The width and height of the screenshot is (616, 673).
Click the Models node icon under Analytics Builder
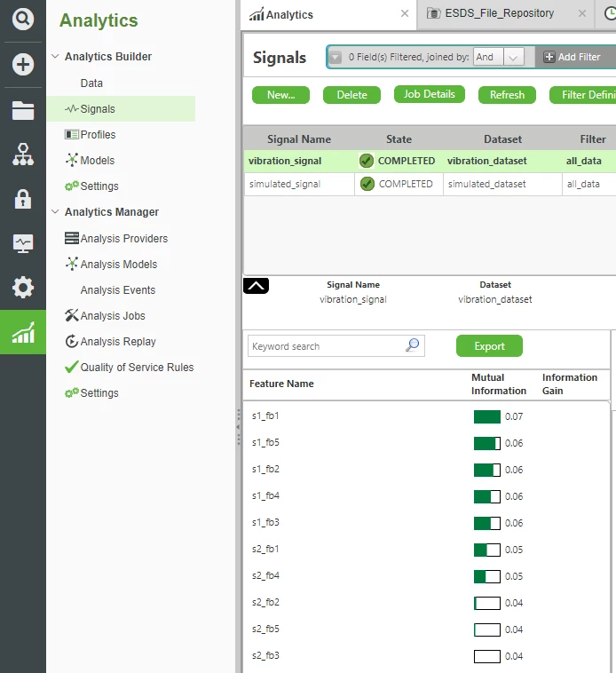[72, 160]
